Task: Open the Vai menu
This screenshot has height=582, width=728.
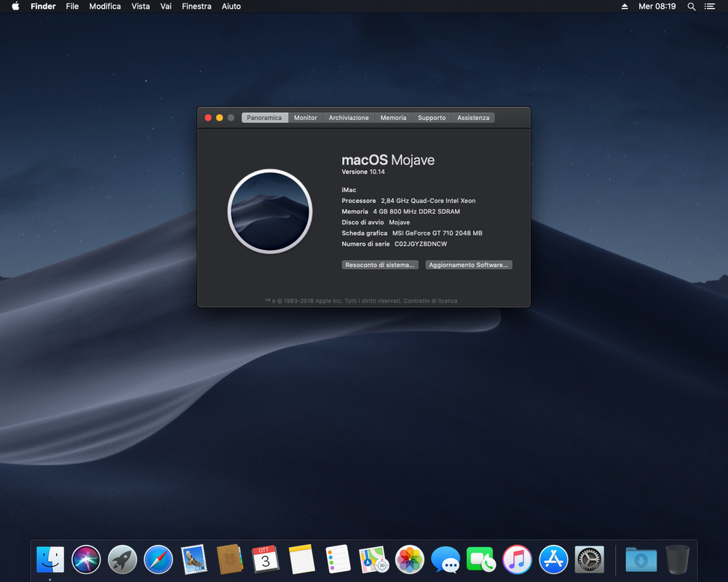Action: tap(166, 6)
